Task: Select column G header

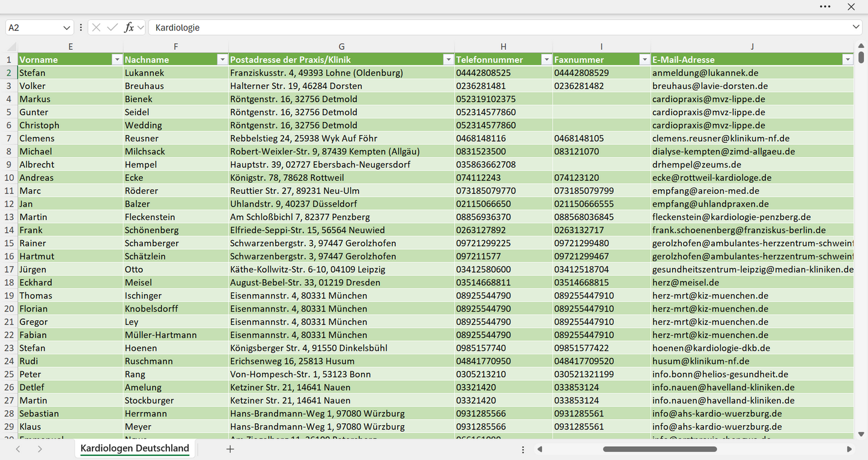Action: [x=341, y=46]
